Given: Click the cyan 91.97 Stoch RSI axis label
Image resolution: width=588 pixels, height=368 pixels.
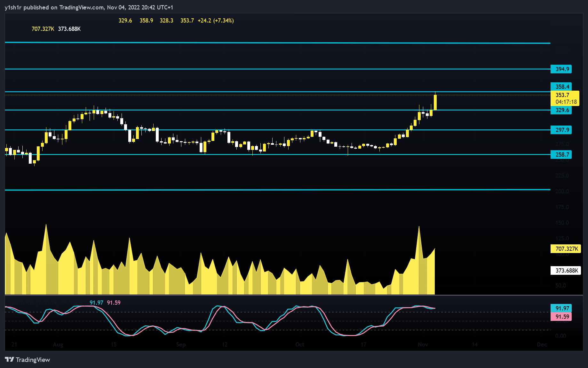Looking at the screenshot, I should coord(561,308).
